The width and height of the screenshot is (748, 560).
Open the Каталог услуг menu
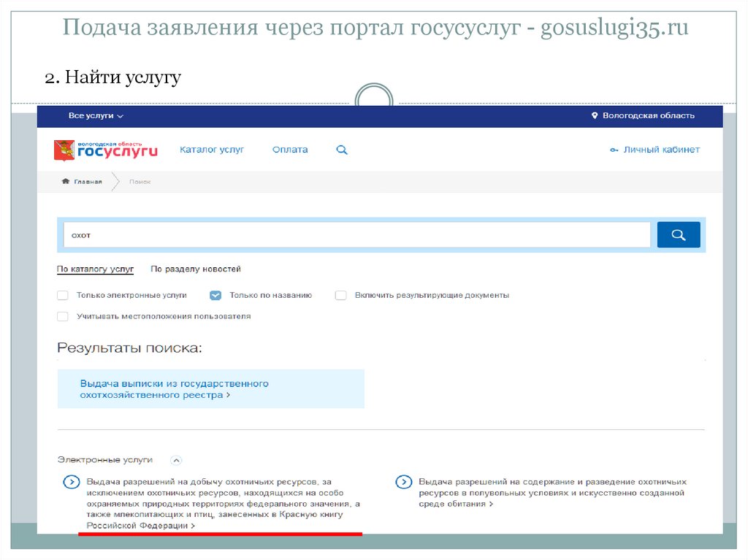pyautogui.click(x=212, y=150)
